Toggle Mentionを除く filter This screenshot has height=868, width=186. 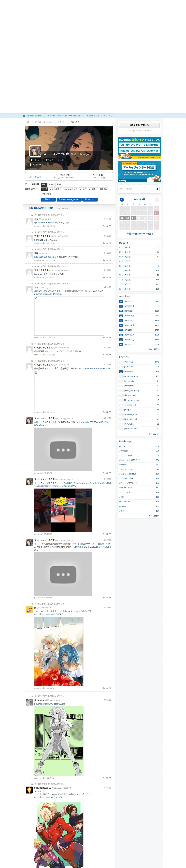coord(71,189)
